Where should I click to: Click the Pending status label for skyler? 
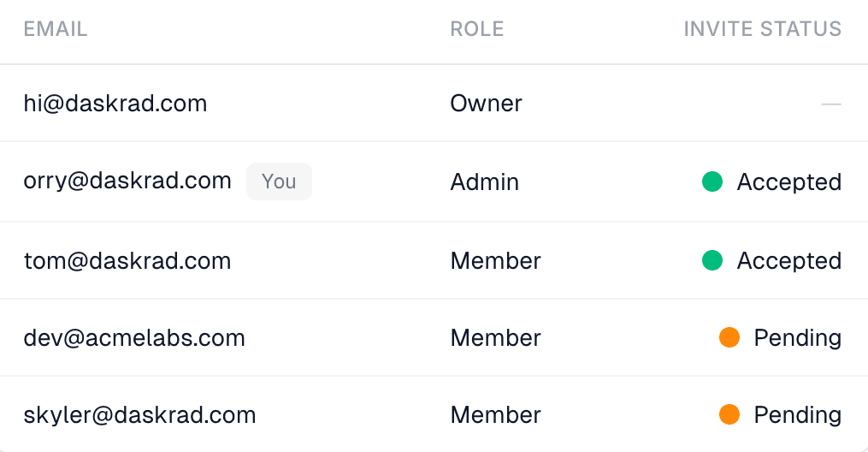(798, 415)
